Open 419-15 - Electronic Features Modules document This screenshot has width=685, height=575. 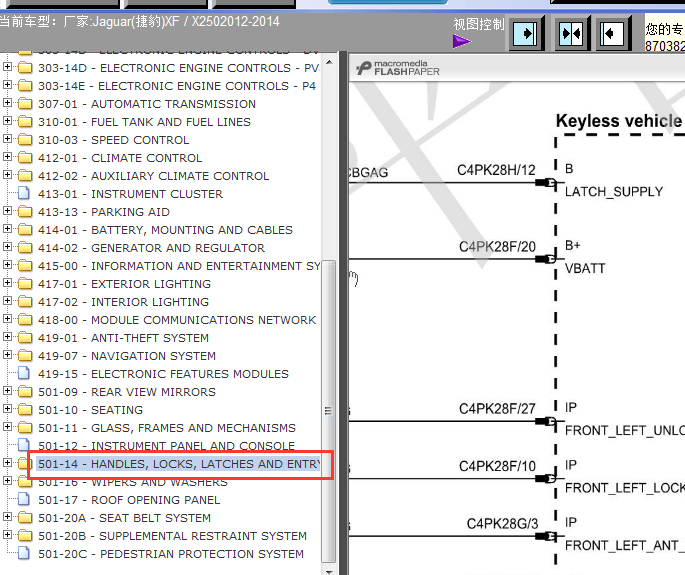pyautogui.click(x=163, y=374)
